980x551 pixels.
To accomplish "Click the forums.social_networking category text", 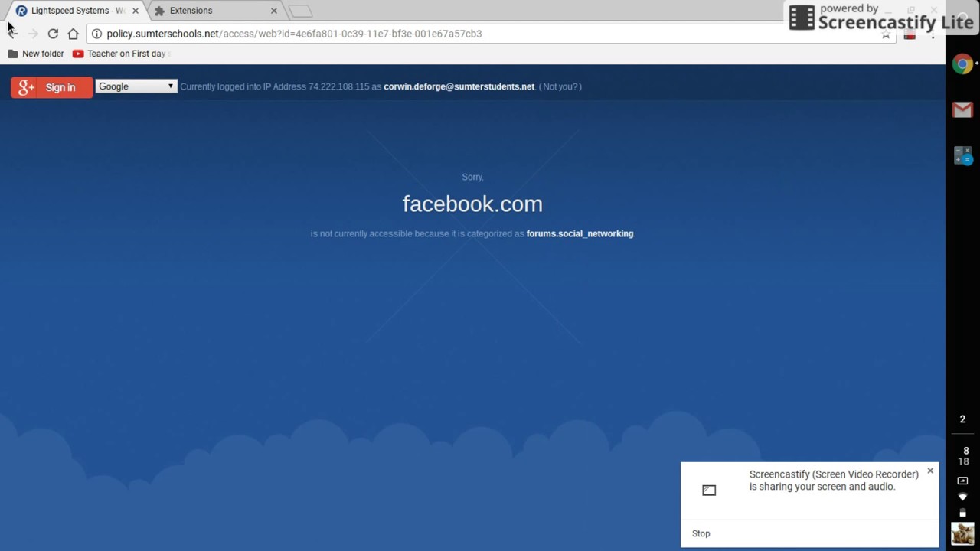I will (x=580, y=233).
